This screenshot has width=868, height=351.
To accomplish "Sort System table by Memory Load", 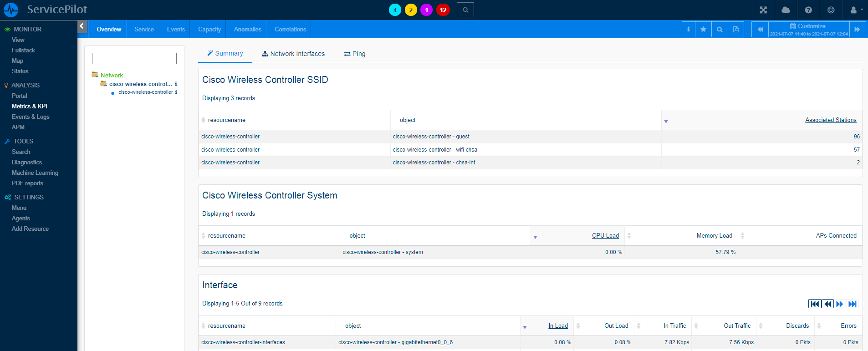I will tap(714, 235).
